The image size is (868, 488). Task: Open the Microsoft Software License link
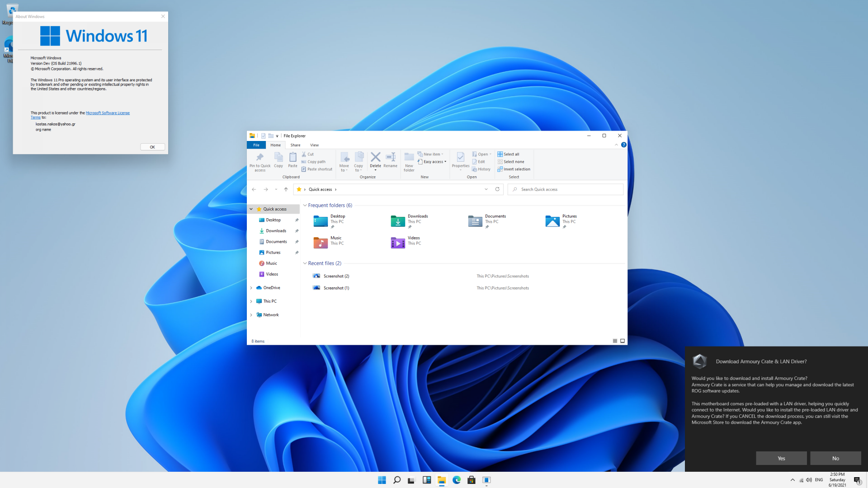(108, 113)
